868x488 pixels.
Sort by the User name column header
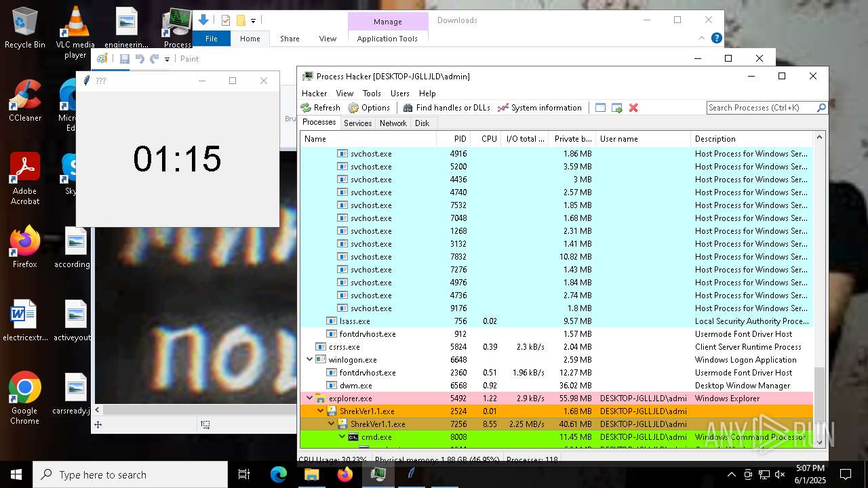click(x=643, y=139)
